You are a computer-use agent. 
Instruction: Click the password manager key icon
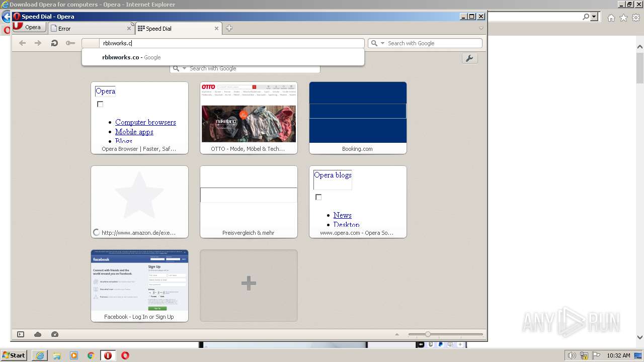pos(70,43)
